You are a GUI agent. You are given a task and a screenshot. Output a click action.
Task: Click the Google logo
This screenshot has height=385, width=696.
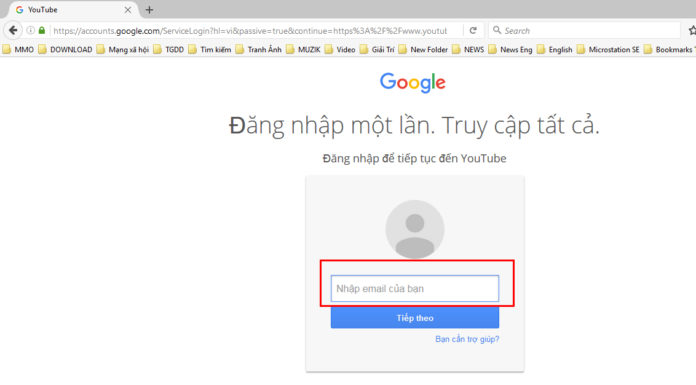tap(413, 83)
